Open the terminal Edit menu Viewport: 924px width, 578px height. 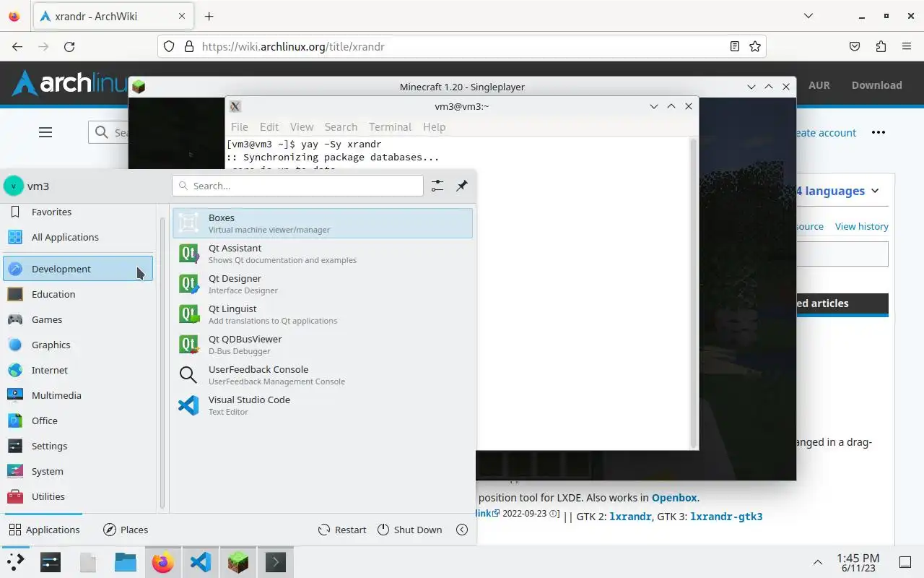(269, 126)
